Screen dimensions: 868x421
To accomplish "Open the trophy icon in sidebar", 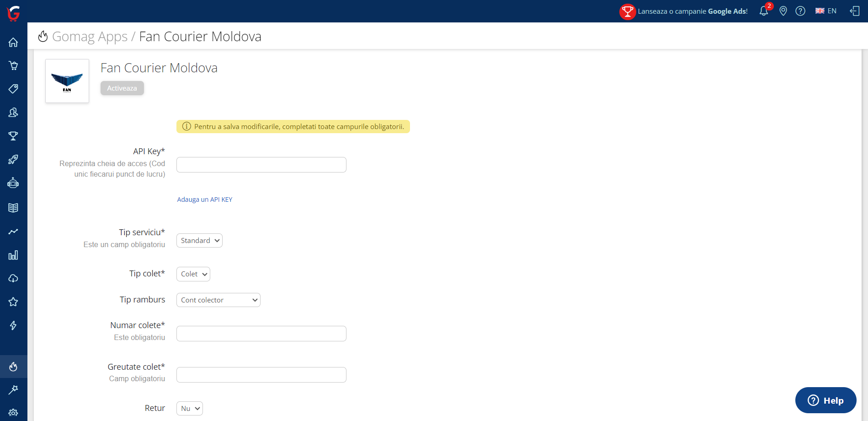I will 13,136.
